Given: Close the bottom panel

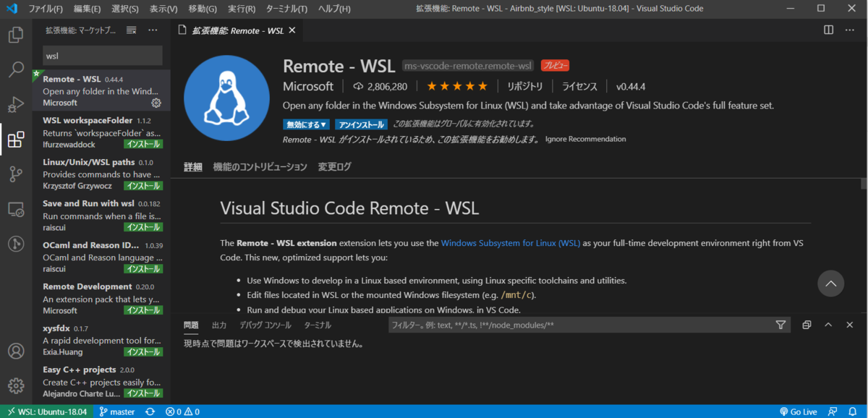Looking at the screenshot, I should pos(850,325).
